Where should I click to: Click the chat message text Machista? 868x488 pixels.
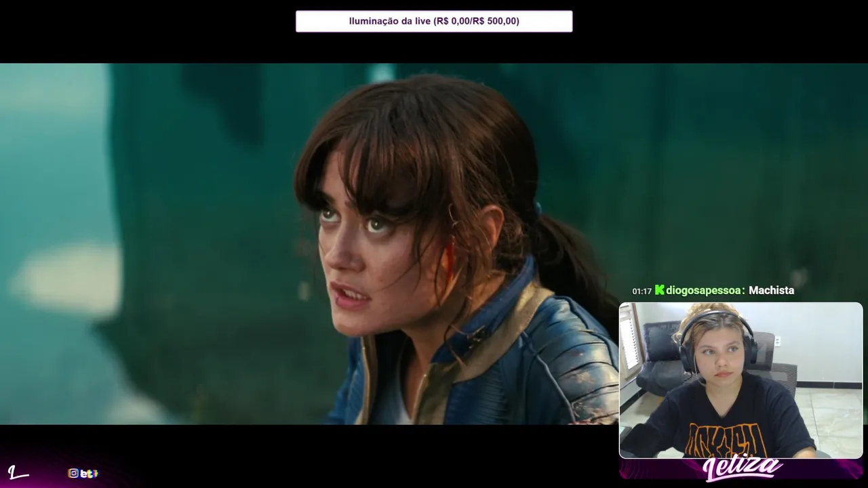771,290
